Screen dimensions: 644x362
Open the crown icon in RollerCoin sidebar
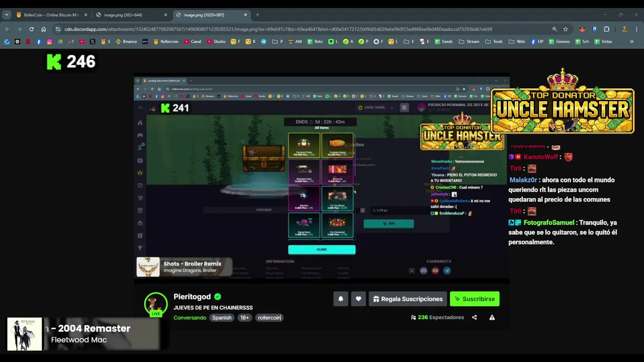click(140, 173)
